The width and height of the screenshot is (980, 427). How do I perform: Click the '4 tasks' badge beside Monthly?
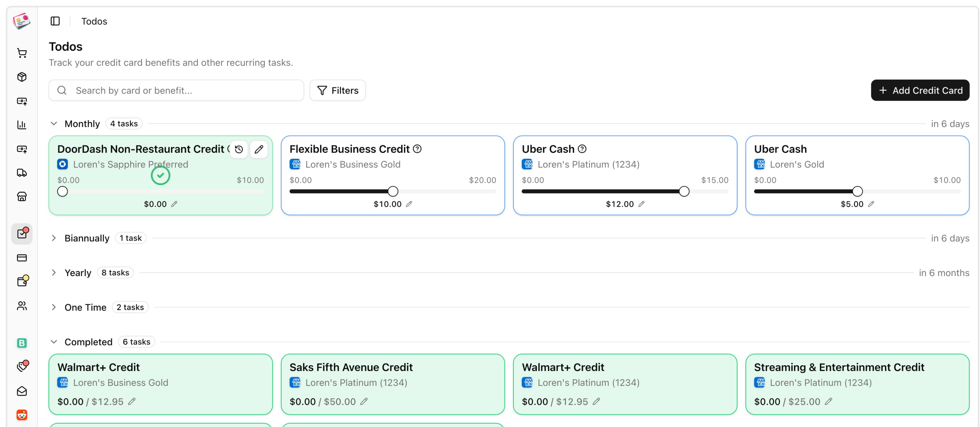(124, 124)
